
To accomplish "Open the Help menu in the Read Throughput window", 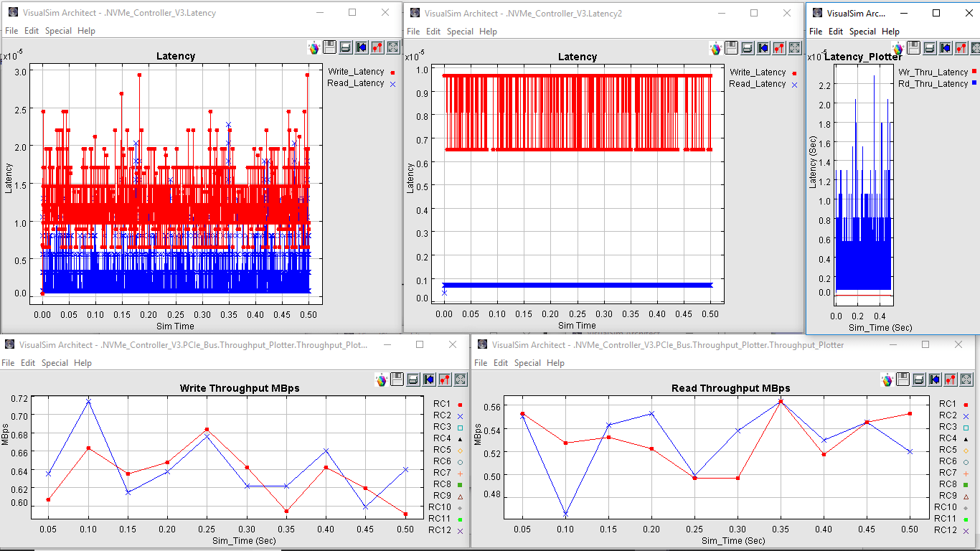I will click(x=555, y=363).
